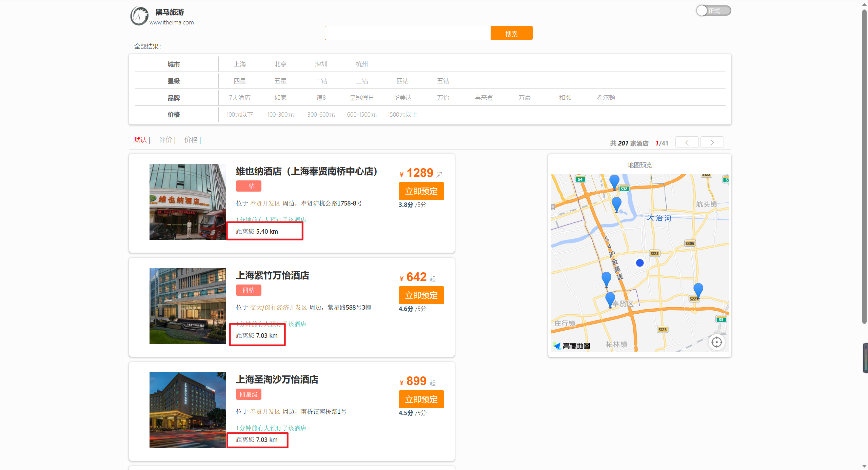Filter by brand 万豪
The width and height of the screenshot is (868, 470).
tap(525, 97)
